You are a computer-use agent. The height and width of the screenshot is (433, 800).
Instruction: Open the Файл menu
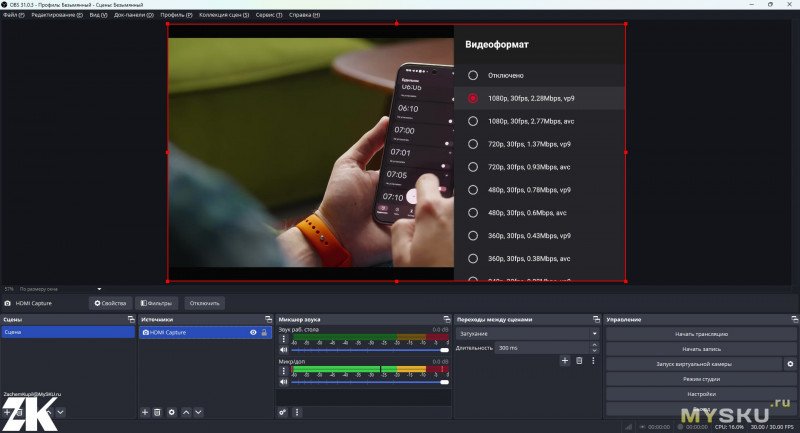[x=14, y=15]
